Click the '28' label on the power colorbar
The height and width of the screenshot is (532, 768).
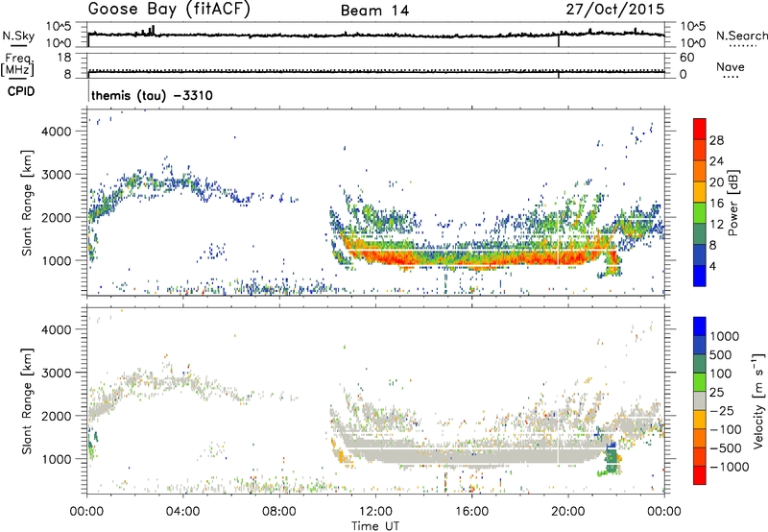point(716,140)
